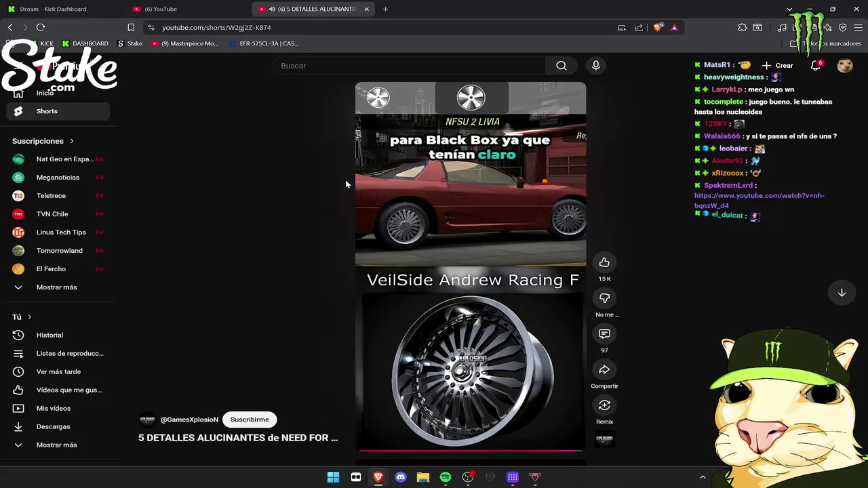Click the Suscribirme button
The image size is (868, 488).
(250, 420)
